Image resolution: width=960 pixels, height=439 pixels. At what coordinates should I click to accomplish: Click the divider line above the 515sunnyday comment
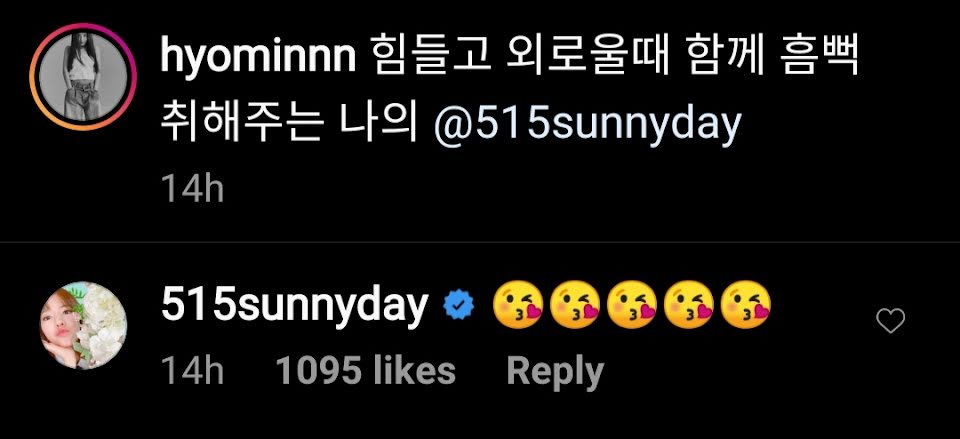pyautogui.click(x=480, y=242)
